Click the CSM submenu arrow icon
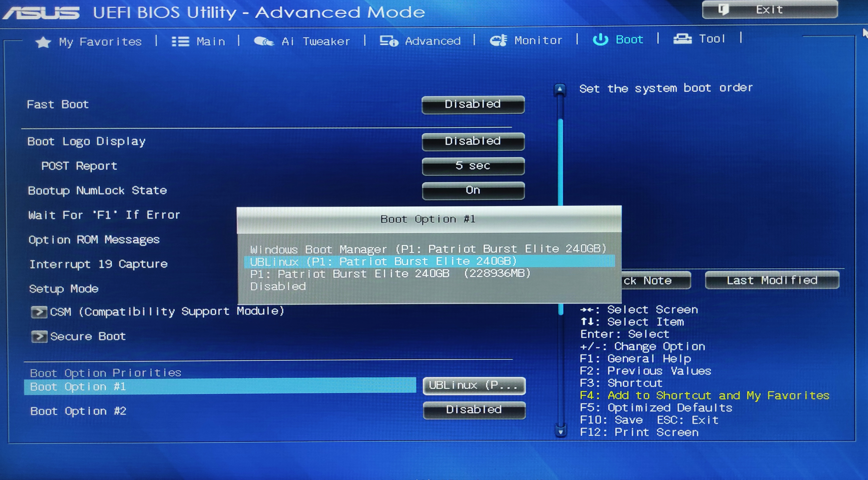This screenshot has height=480, width=868. point(39,312)
